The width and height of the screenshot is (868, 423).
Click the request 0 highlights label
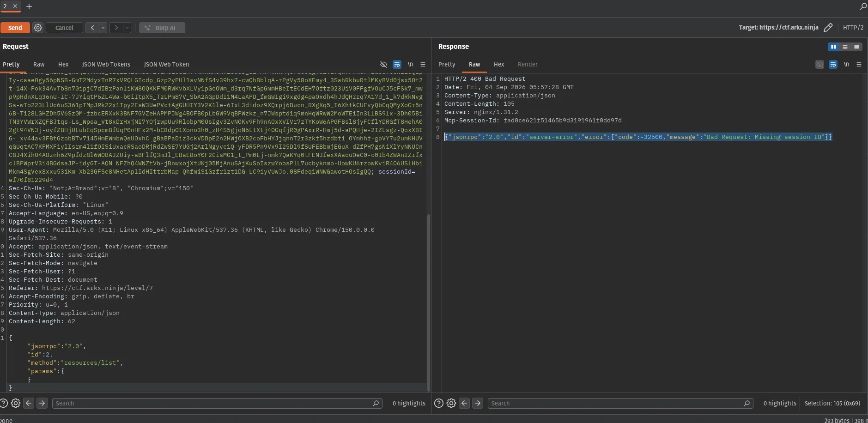pos(409,403)
